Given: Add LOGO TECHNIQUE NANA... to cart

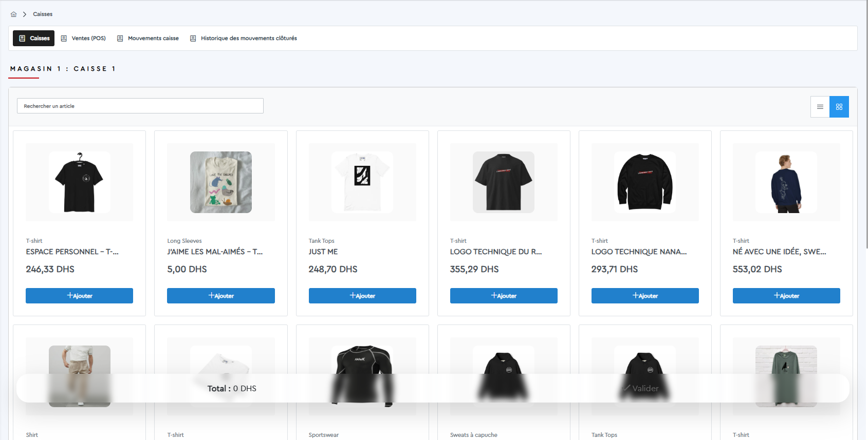Looking at the screenshot, I should coord(645,296).
